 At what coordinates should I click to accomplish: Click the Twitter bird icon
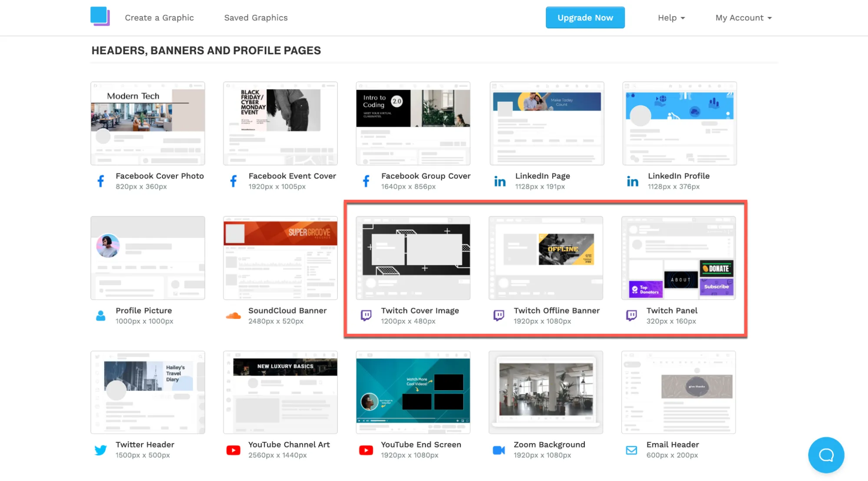(101, 450)
